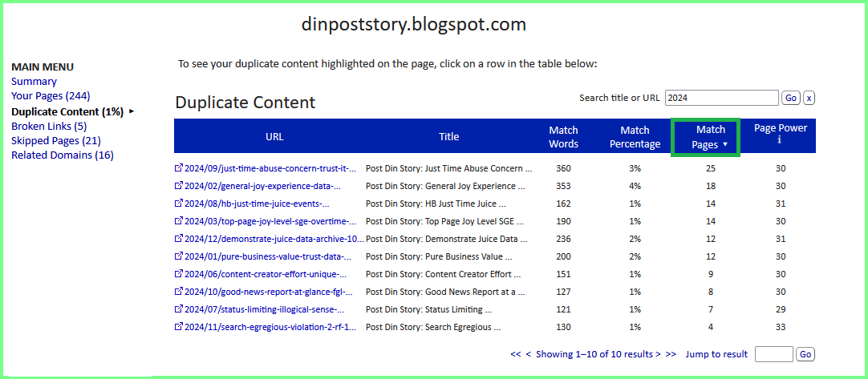Go to previous results page with <
This screenshot has width=868, height=379.
pos(528,354)
